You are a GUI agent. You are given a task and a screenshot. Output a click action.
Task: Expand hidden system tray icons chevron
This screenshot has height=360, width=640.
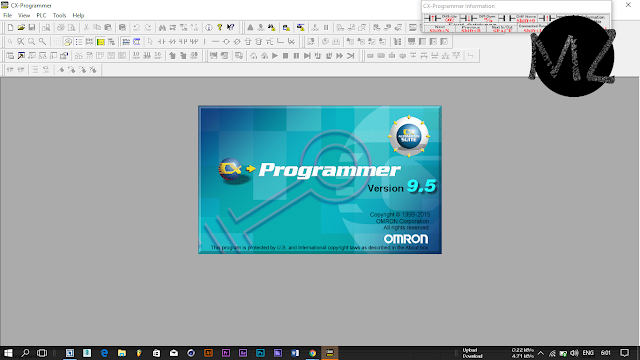tap(540, 353)
